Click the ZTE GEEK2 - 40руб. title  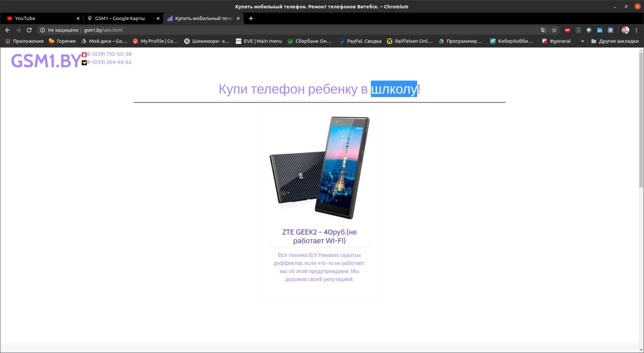pyautogui.click(x=319, y=236)
